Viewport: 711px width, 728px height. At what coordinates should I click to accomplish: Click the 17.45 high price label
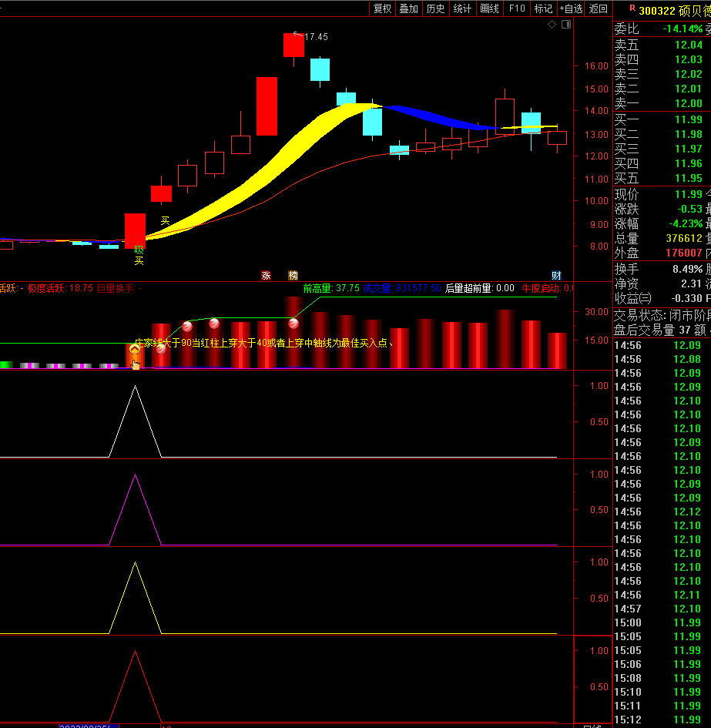[316, 37]
